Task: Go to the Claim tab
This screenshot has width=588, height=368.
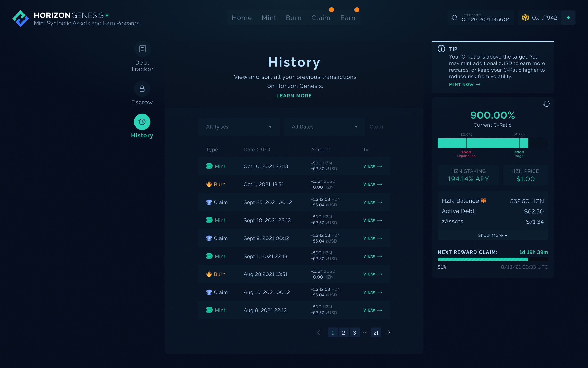Action: pyautogui.click(x=321, y=18)
